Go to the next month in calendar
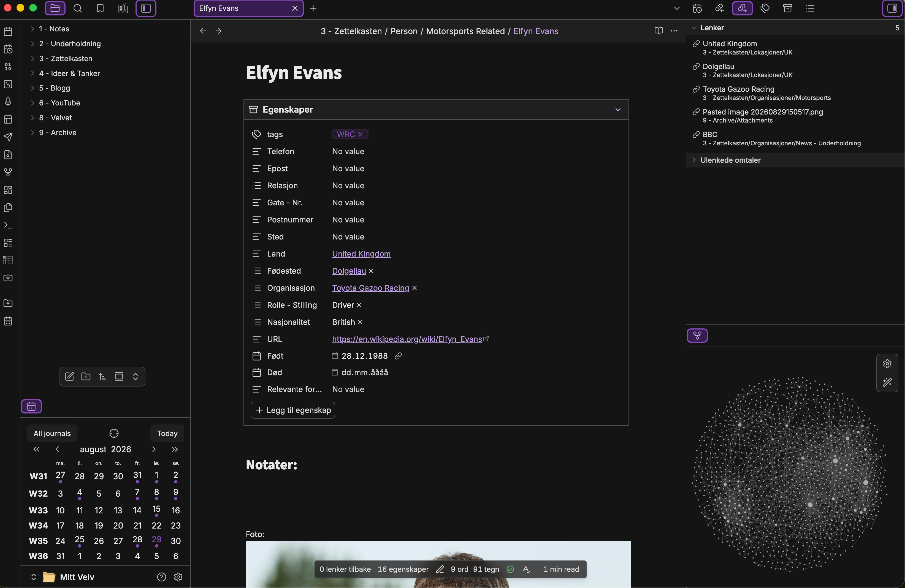 [154, 449]
